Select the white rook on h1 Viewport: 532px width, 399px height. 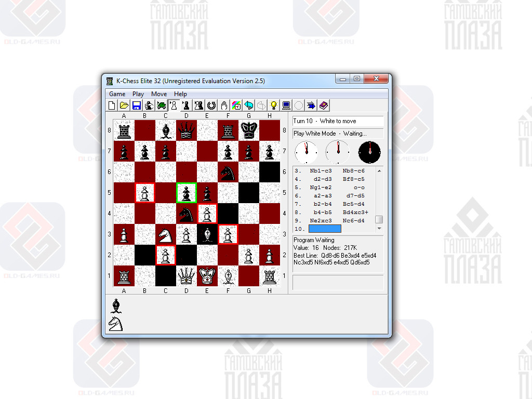click(270, 276)
